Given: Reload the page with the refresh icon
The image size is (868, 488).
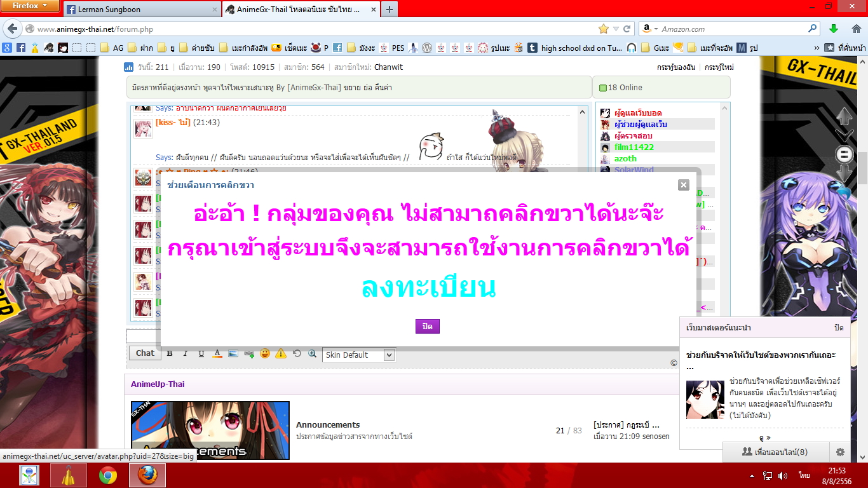Looking at the screenshot, I should pyautogui.click(x=627, y=29).
